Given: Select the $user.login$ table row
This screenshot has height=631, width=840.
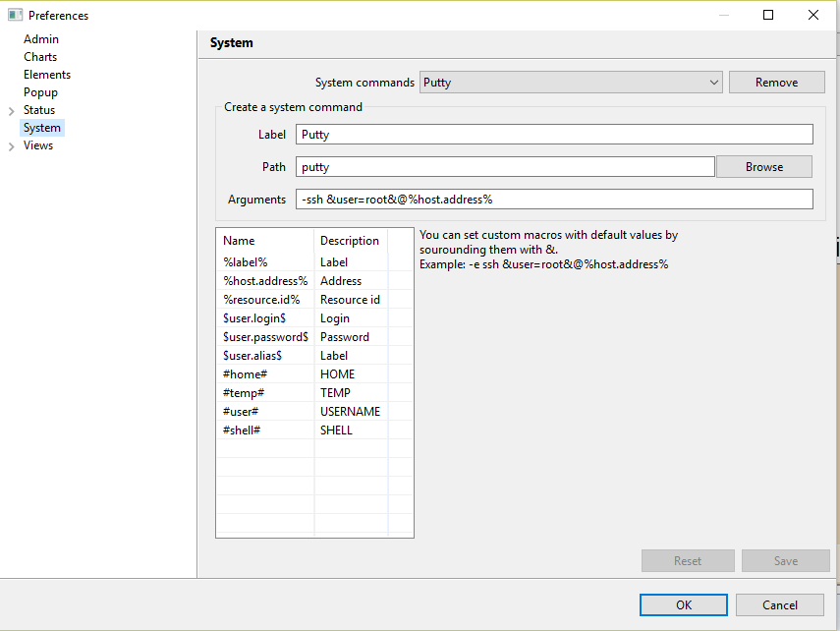Looking at the screenshot, I should click(x=264, y=317).
